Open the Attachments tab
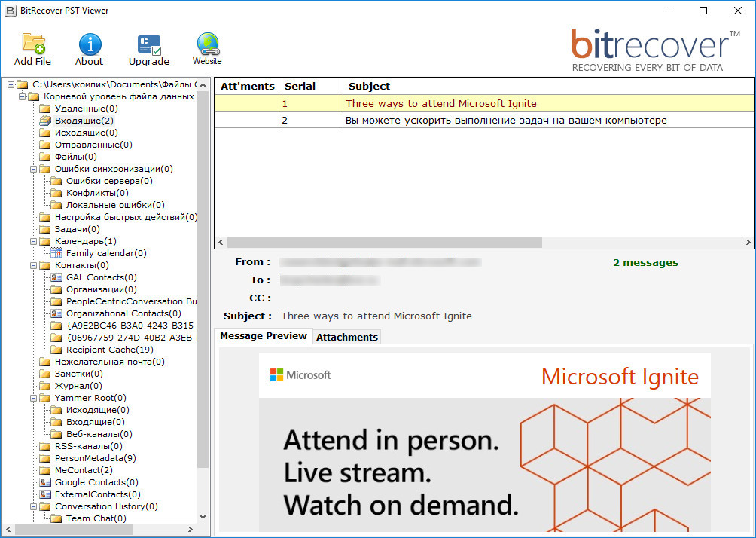This screenshot has height=538, width=756. [x=346, y=337]
